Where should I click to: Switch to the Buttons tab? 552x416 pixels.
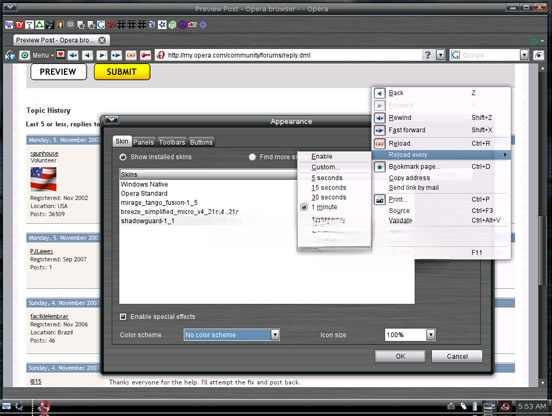[201, 142]
